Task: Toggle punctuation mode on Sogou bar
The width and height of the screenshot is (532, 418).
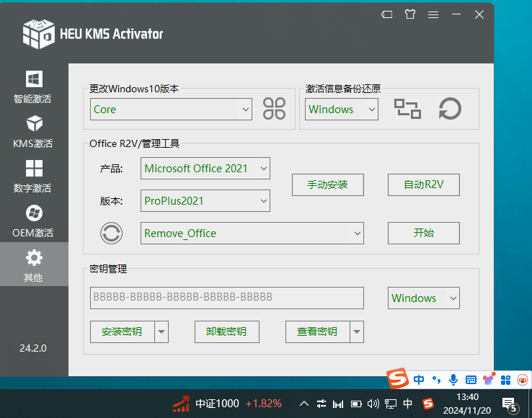Action: [436, 380]
